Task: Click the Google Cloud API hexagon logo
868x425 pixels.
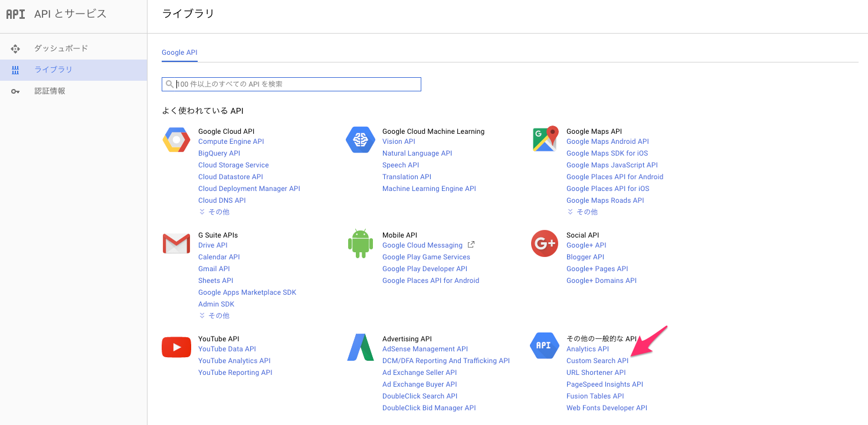Action: 176,140
